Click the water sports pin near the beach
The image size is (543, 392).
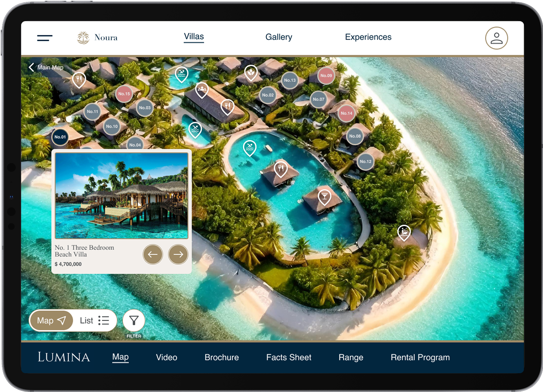404,232
